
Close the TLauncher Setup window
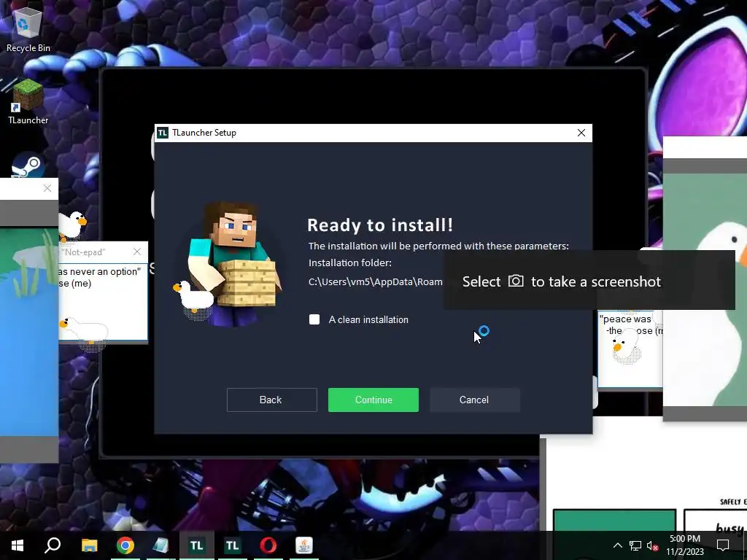(x=581, y=133)
